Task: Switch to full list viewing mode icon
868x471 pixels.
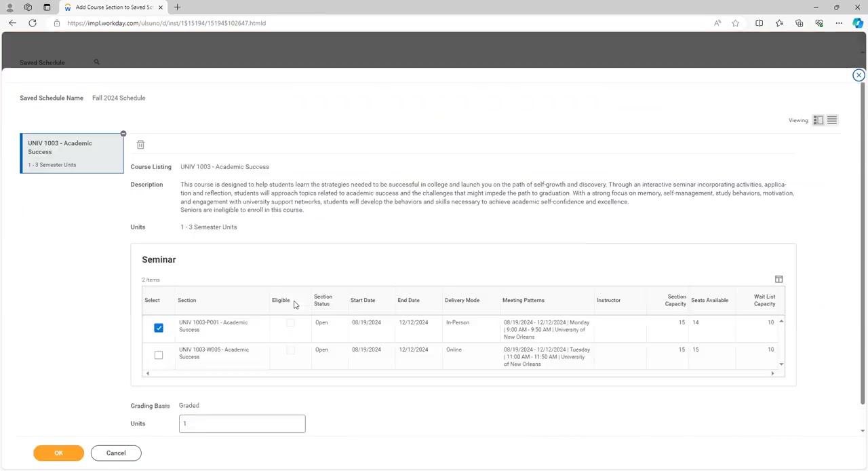Action: tap(832, 120)
